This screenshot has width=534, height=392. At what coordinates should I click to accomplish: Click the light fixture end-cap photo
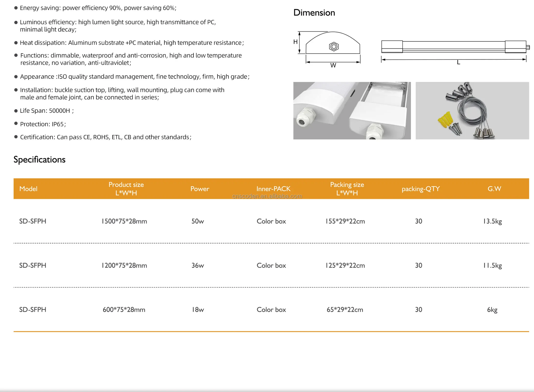[352, 111]
